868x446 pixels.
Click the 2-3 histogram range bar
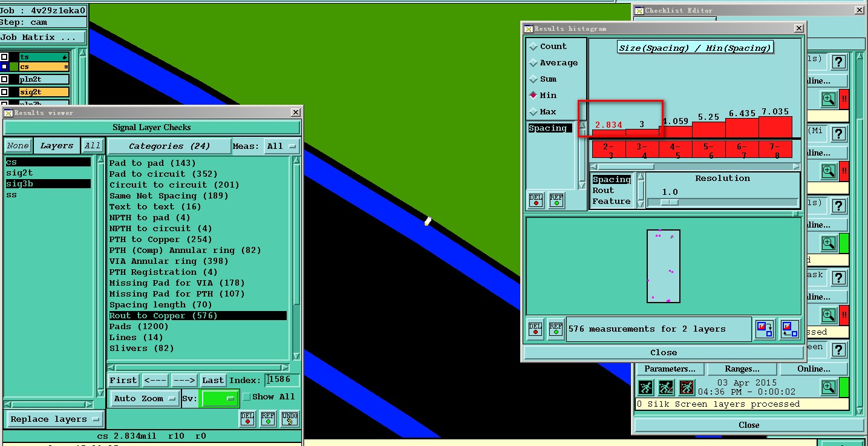pyautogui.click(x=608, y=150)
